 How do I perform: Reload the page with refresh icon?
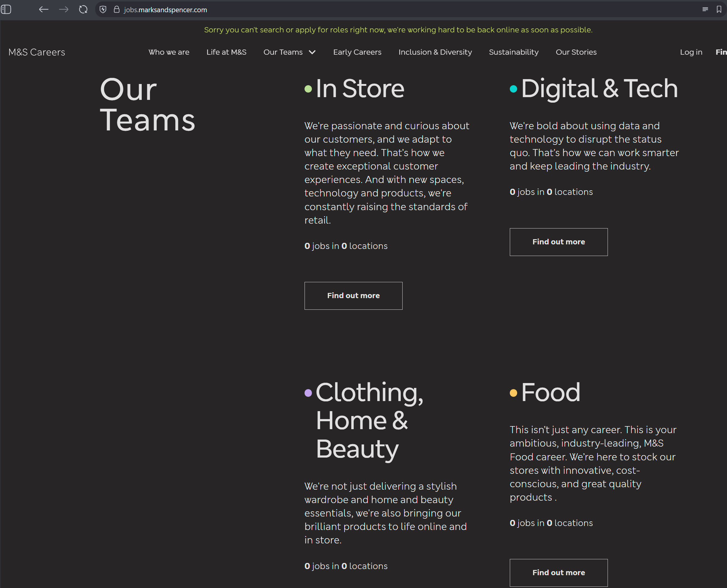click(83, 9)
